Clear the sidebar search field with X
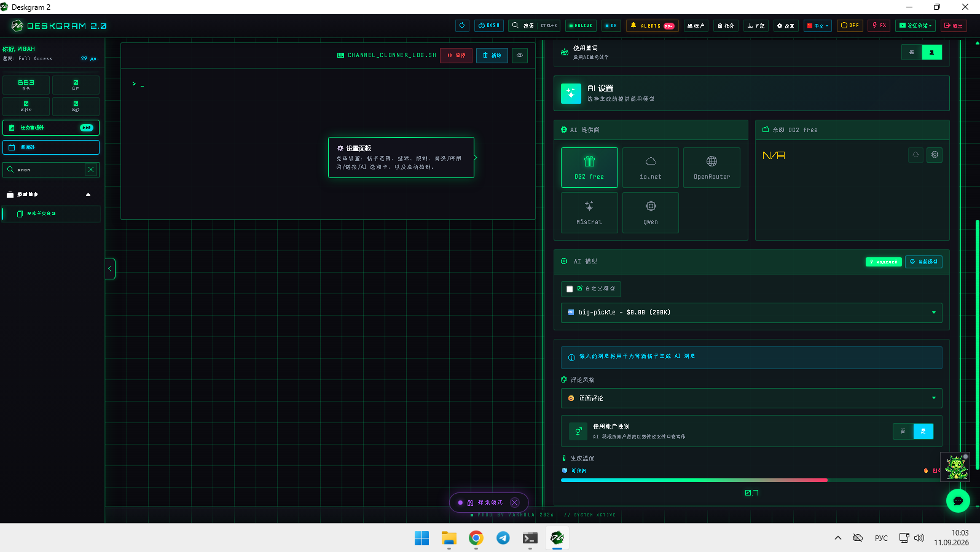 pos(91,169)
